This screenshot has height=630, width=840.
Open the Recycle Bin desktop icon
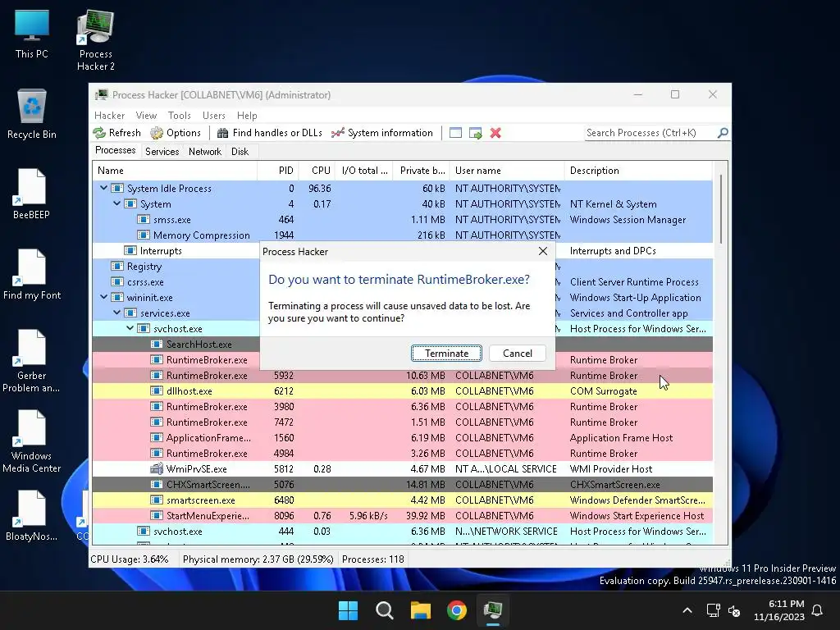pos(32,114)
